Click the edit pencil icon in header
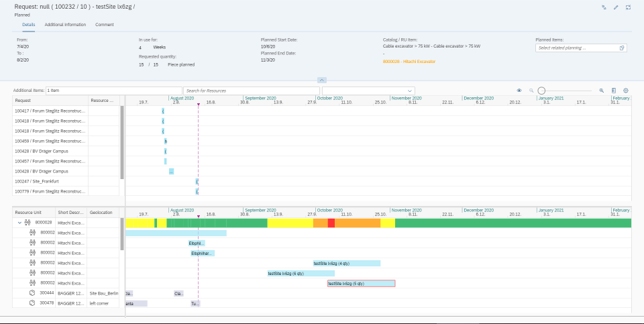Image resolution: width=644 pixels, height=324 pixels. tap(616, 7)
